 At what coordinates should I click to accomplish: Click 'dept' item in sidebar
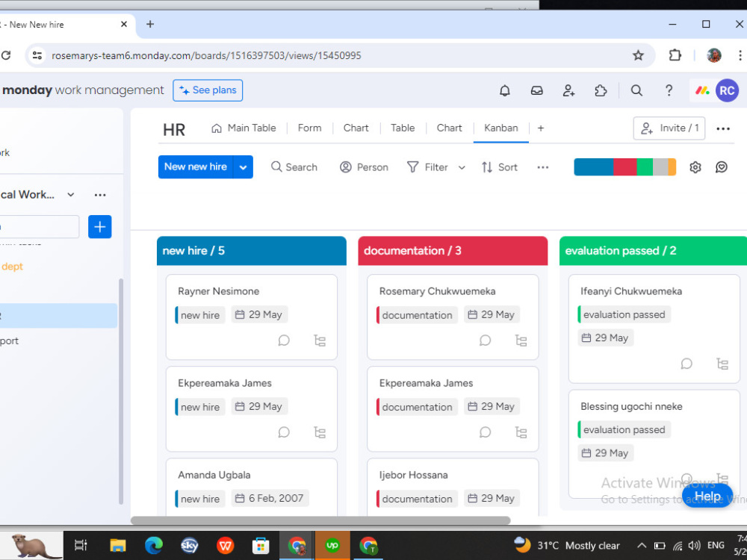[13, 267]
